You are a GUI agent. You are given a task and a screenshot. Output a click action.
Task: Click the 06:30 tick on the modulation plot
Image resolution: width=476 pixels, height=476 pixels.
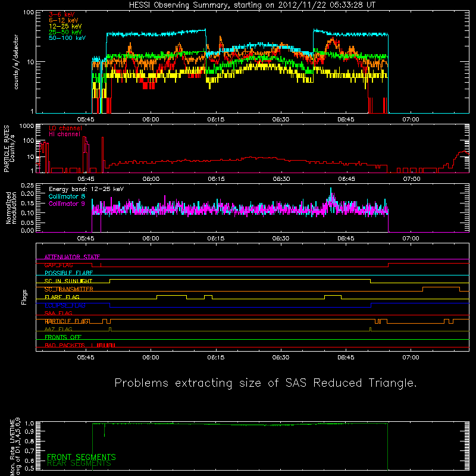coord(281,239)
